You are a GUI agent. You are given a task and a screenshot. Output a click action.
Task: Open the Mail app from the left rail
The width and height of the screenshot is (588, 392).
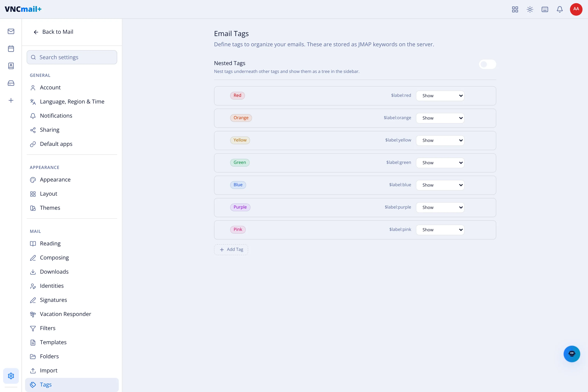[x=11, y=31]
